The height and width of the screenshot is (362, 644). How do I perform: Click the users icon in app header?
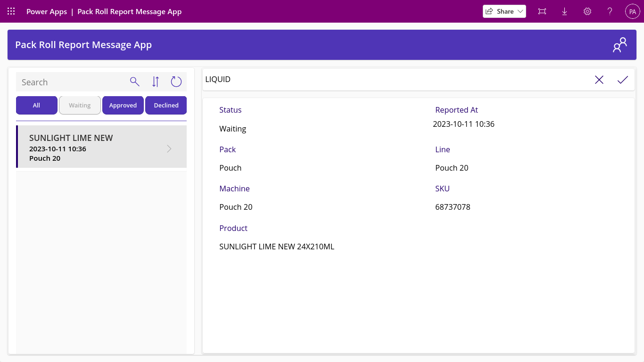click(x=619, y=45)
